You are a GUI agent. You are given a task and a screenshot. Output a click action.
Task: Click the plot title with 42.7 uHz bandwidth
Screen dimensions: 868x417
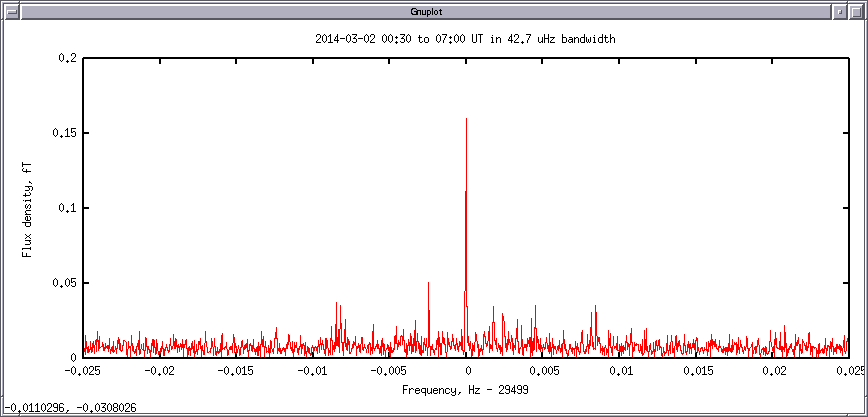click(464, 39)
